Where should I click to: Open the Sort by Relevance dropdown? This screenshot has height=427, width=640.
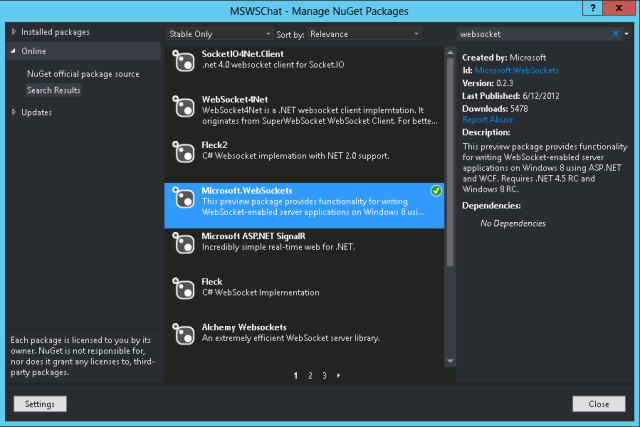tap(364, 34)
